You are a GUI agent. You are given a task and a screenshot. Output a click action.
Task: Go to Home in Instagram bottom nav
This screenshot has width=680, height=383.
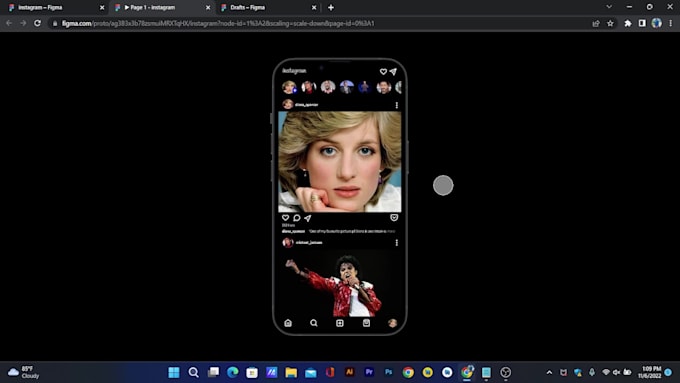(x=288, y=323)
